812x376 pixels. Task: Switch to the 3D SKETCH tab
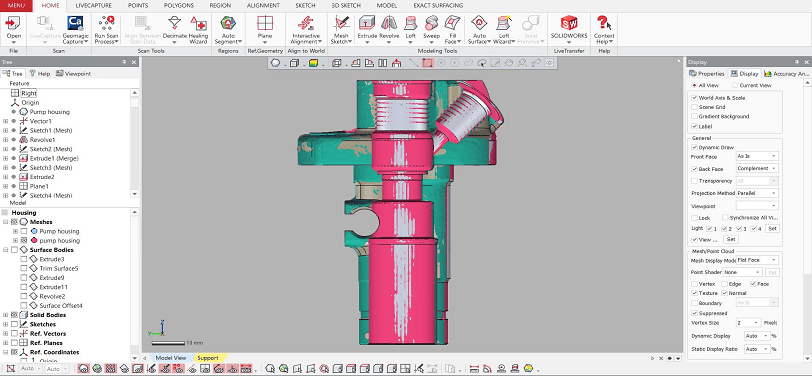pos(346,6)
